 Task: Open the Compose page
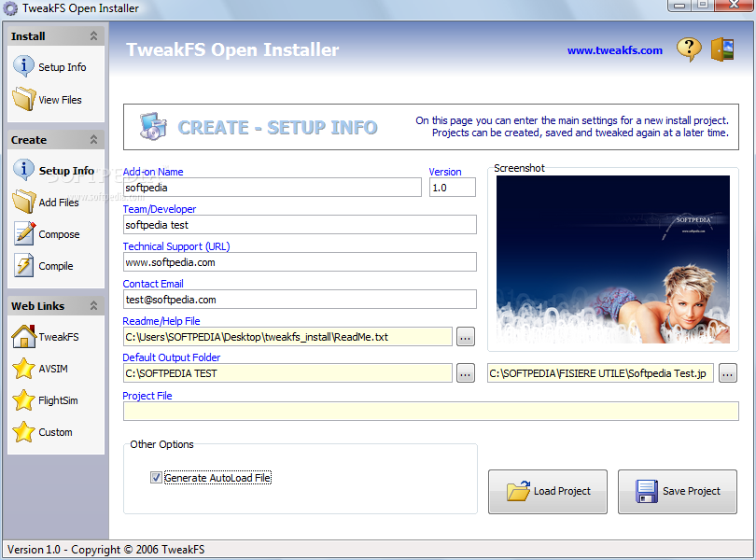[x=59, y=234]
